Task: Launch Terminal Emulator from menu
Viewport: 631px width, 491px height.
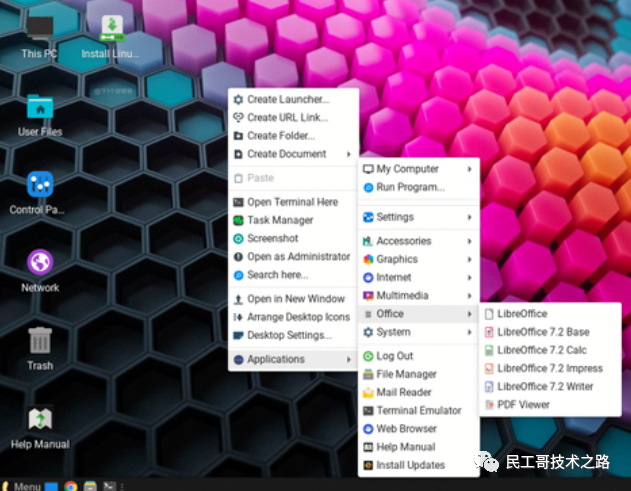Action: click(419, 410)
